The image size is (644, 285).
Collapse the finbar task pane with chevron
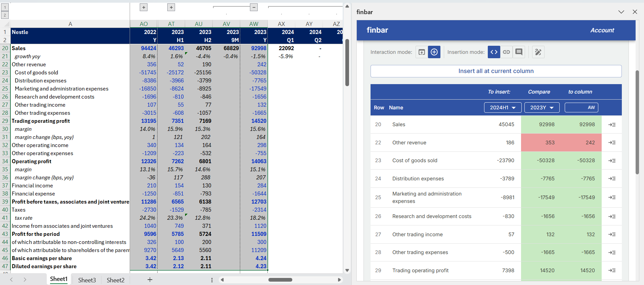[621, 12]
